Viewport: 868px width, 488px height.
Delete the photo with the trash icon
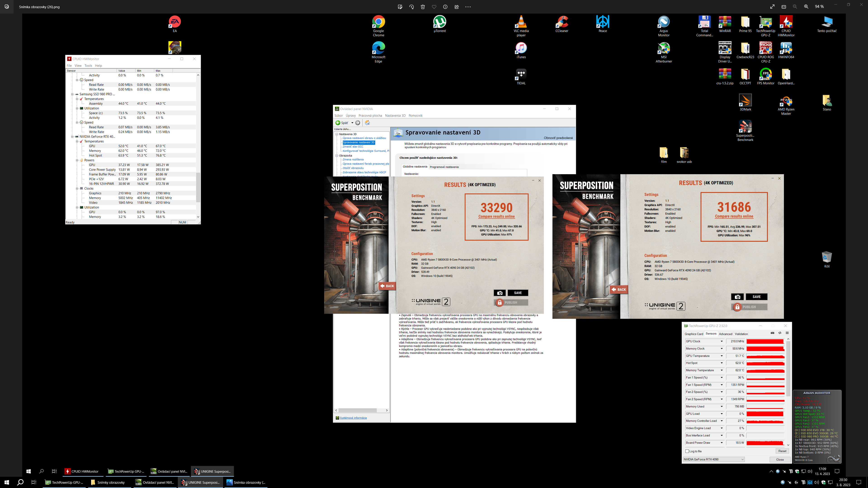click(x=423, y=7)
